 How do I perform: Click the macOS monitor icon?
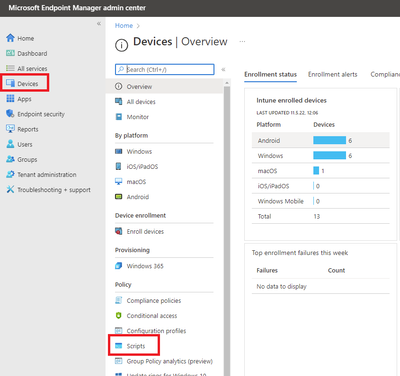pyautogui.click(x=118, y=181)
